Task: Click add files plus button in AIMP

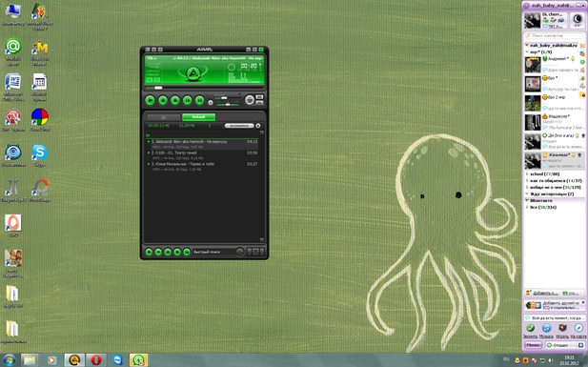Action: coord(149,252)
